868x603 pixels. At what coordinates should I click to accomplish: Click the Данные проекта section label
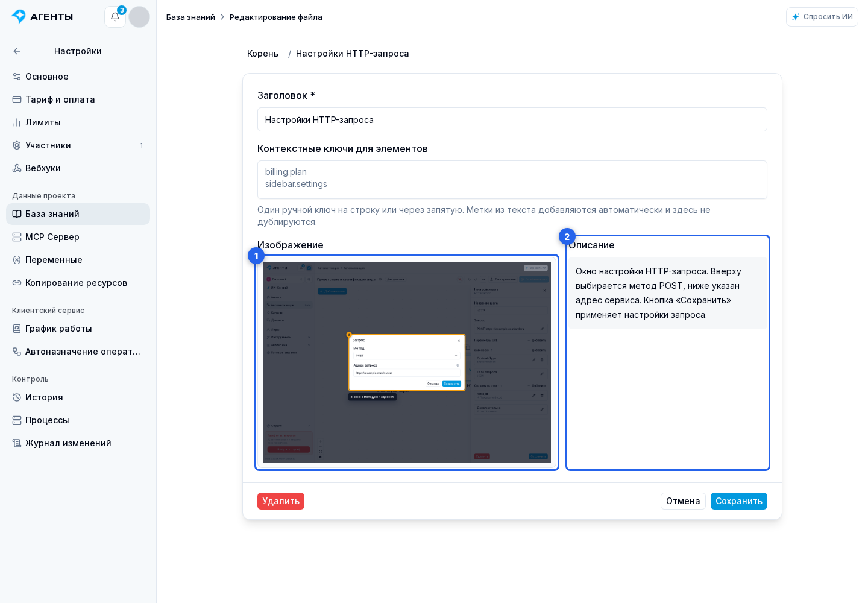[43, 196]
